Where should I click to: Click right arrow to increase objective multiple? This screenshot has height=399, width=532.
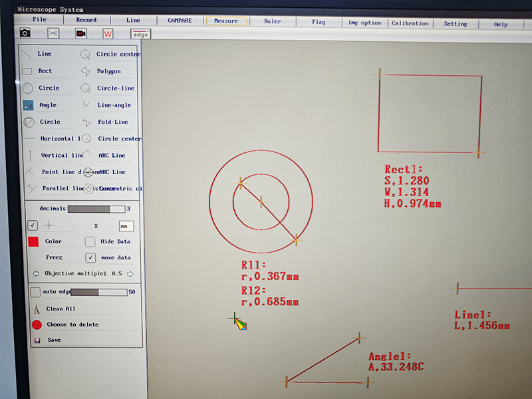(130, 273)
